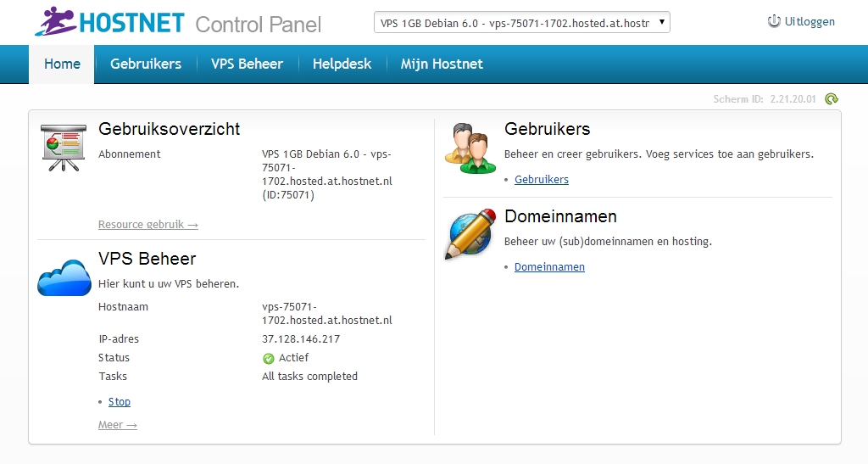
Task: Open the VPS Beheer menu tab
Action: [x=247, y=64]
